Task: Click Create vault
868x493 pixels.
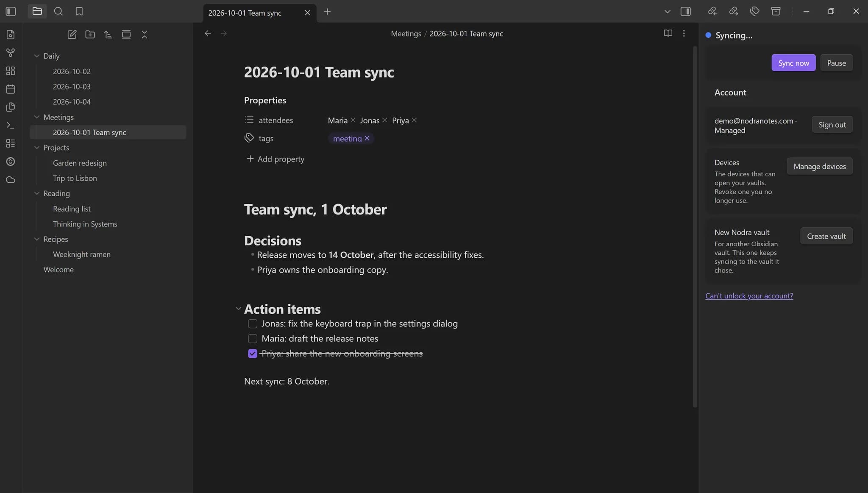Action: [826, 236]
